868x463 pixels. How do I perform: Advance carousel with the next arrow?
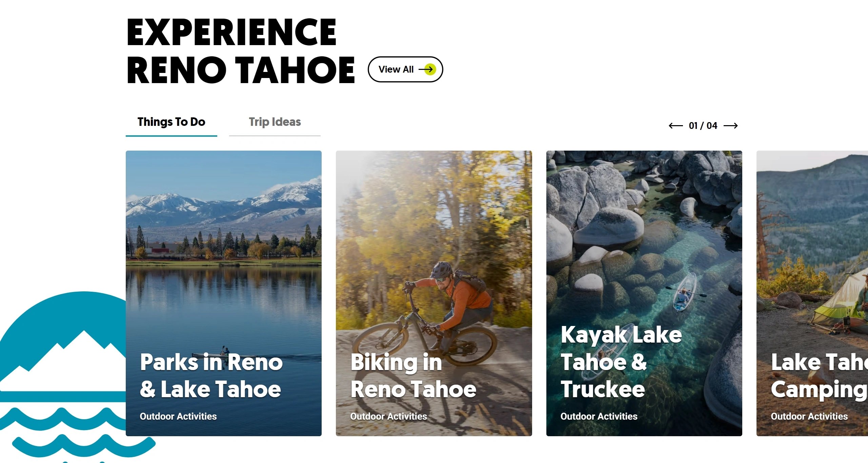coord(731,126)
